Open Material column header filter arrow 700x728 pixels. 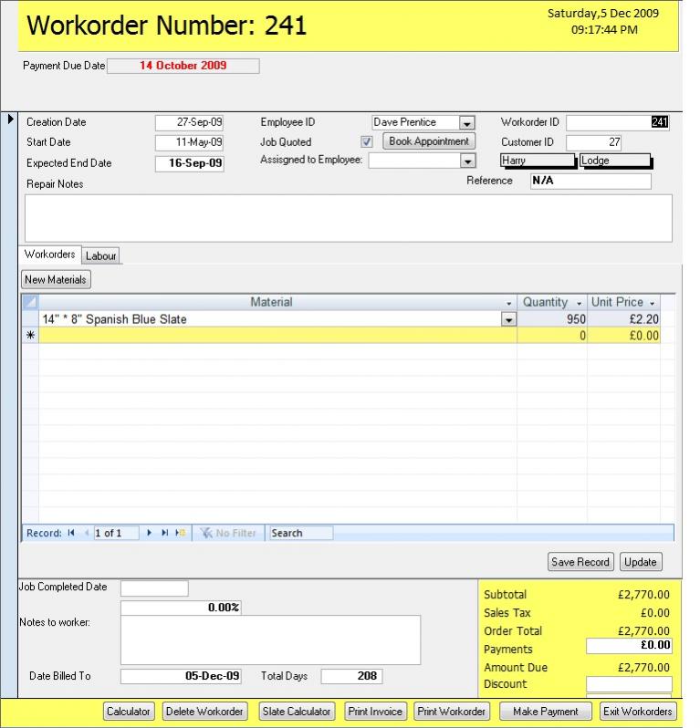click(508, 303)
